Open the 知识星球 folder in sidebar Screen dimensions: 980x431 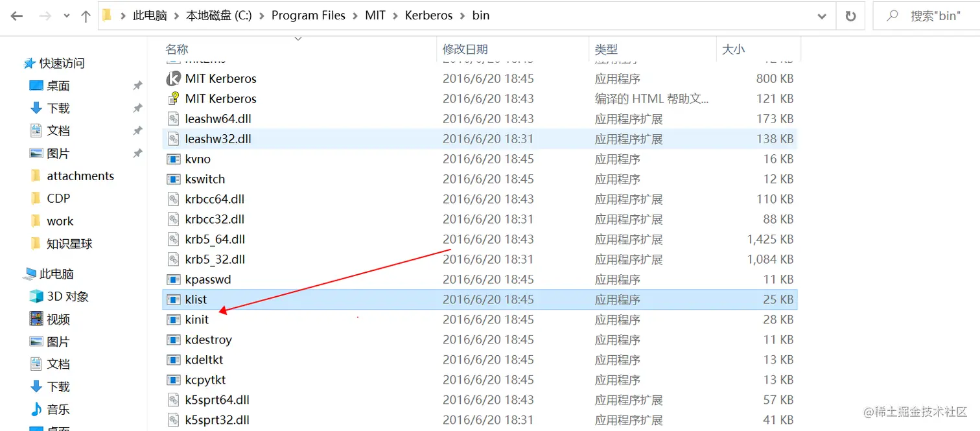pyautogui.click(x=70, y=244)
